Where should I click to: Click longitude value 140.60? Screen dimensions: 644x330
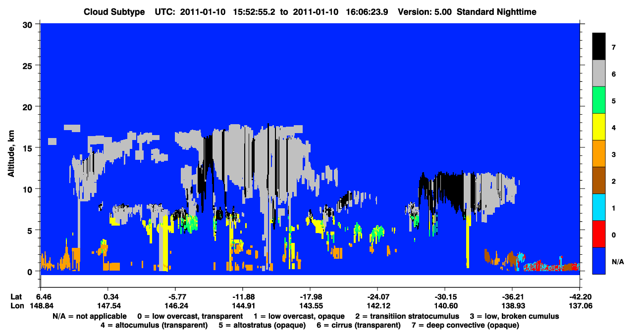click(x=445, y=306)
